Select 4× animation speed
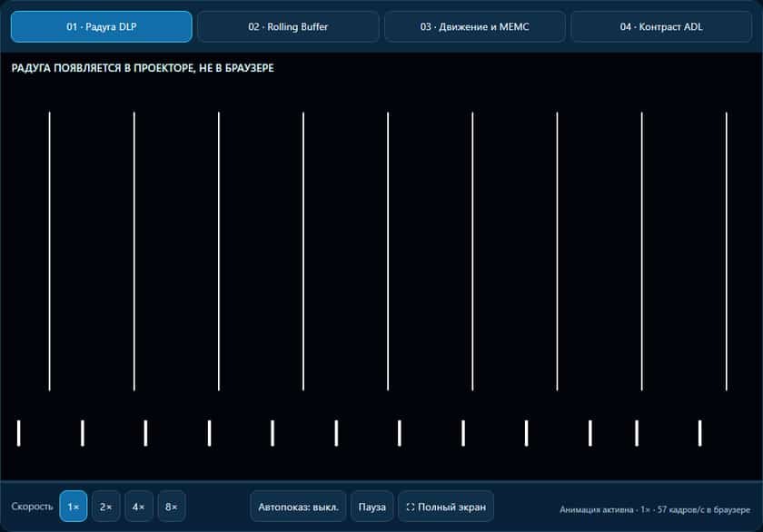 coord(139,507)
